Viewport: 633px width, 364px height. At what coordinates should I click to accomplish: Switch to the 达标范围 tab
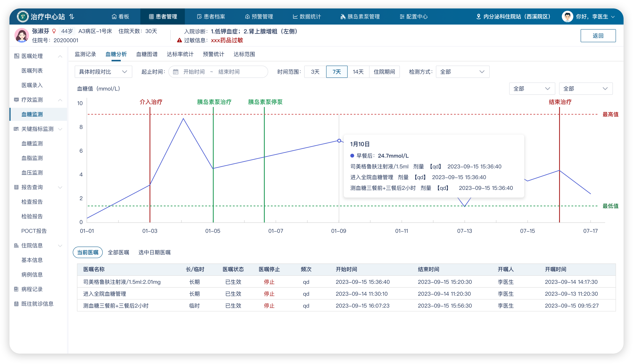(244, 54)
